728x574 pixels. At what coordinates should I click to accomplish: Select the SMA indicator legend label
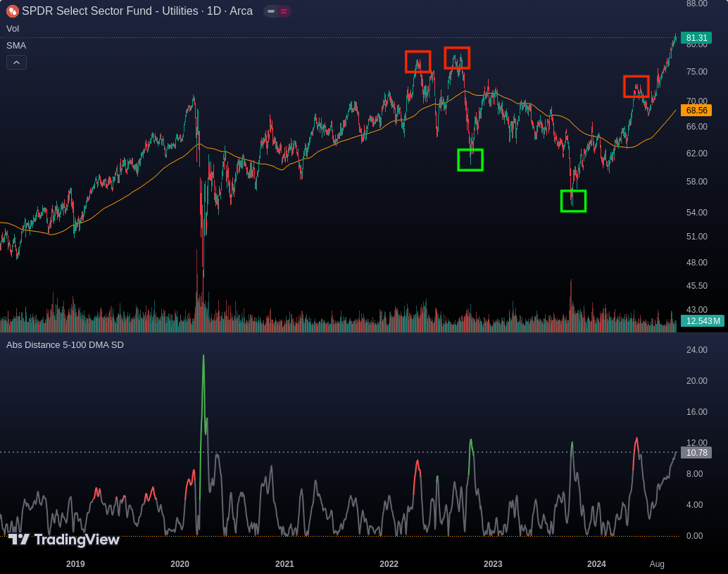click(x=16, y=46)
